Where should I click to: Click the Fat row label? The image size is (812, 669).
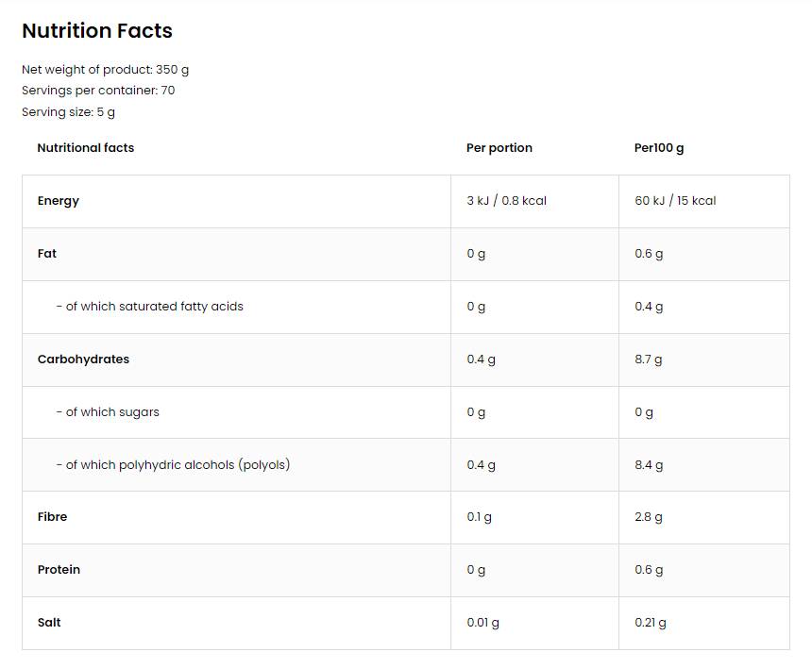pos(47,254)
